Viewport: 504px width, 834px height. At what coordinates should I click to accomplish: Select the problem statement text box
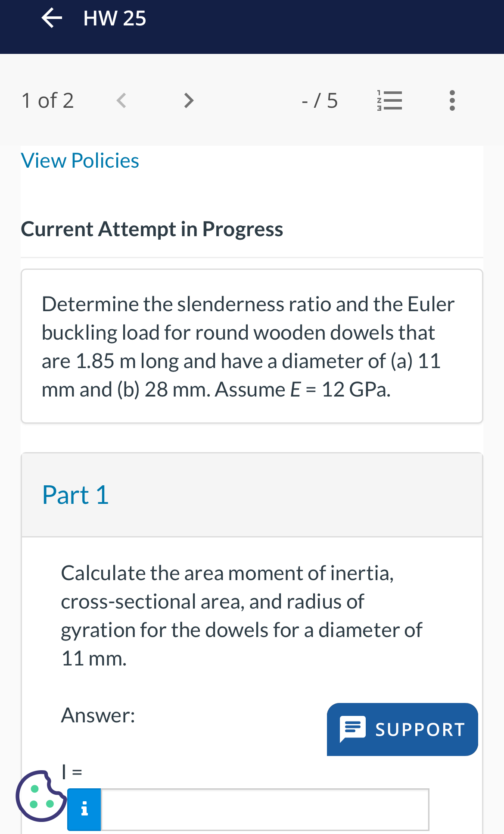click(252, 346)
